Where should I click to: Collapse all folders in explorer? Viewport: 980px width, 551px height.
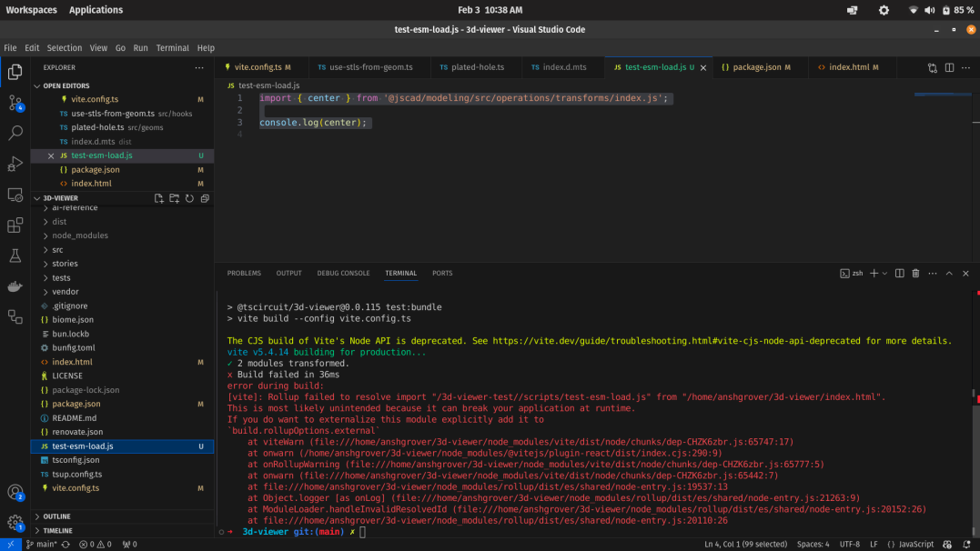tap(205, 198)
